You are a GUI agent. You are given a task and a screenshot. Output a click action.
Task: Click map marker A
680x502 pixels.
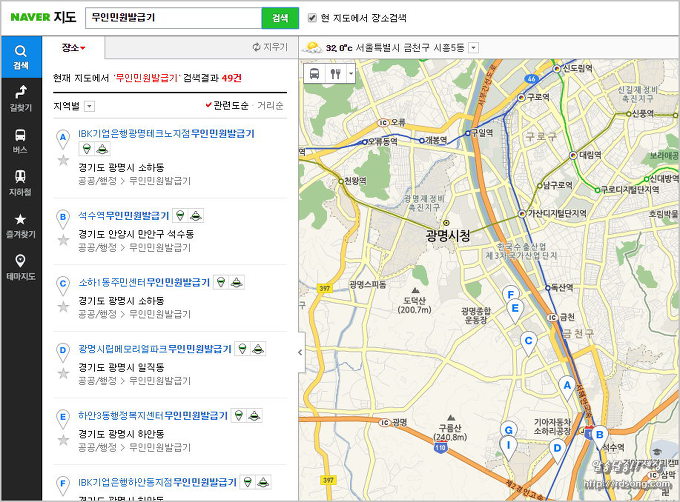pyautogui.click(x=567, y=388)
